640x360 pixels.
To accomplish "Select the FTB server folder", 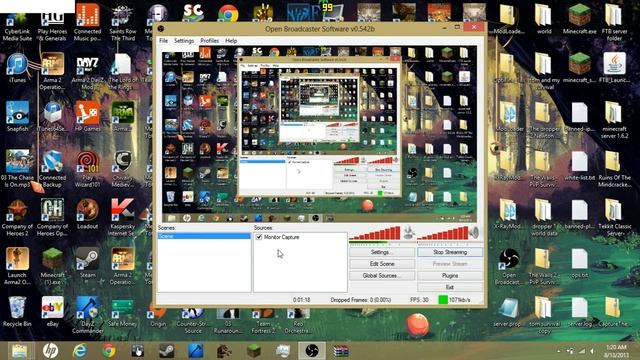I will (x=614, y=21).
